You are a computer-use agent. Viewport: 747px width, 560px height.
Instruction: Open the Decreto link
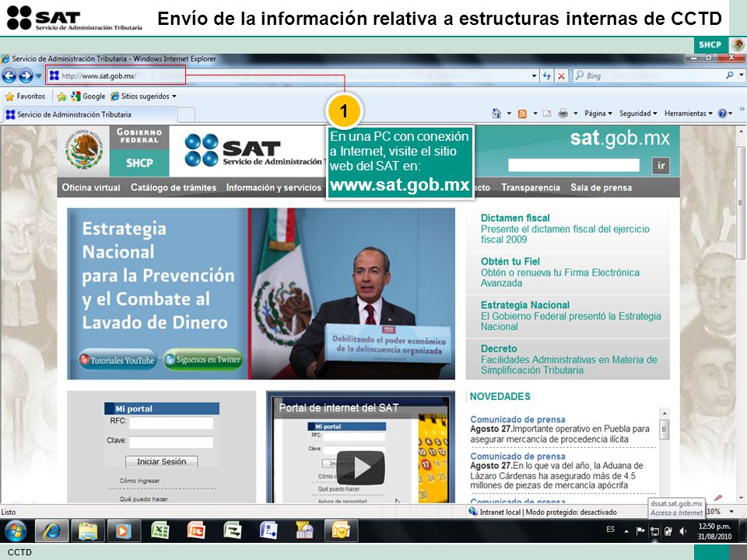click(x=499, y=348)
